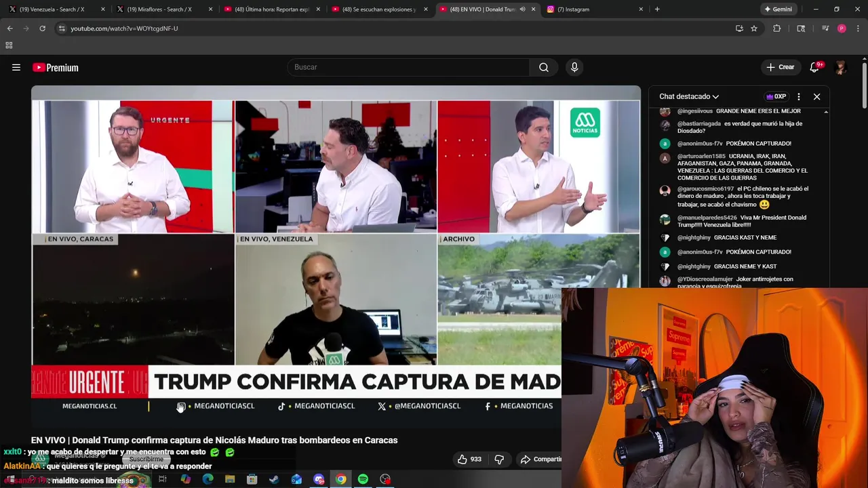The height and width of the screenshot is (488, 868).
Task: Click the Suscribirme button
Action: (146, 459)
